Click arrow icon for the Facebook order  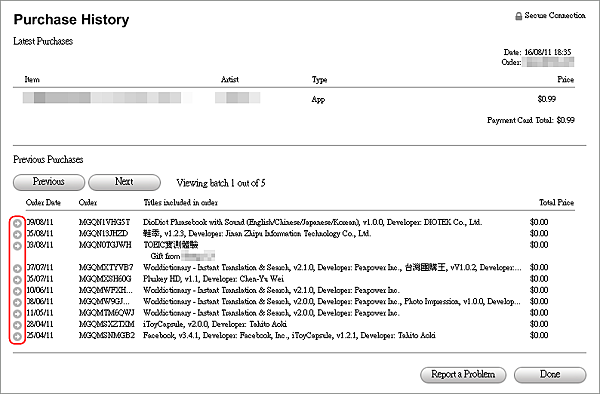(x=17, y=337)
